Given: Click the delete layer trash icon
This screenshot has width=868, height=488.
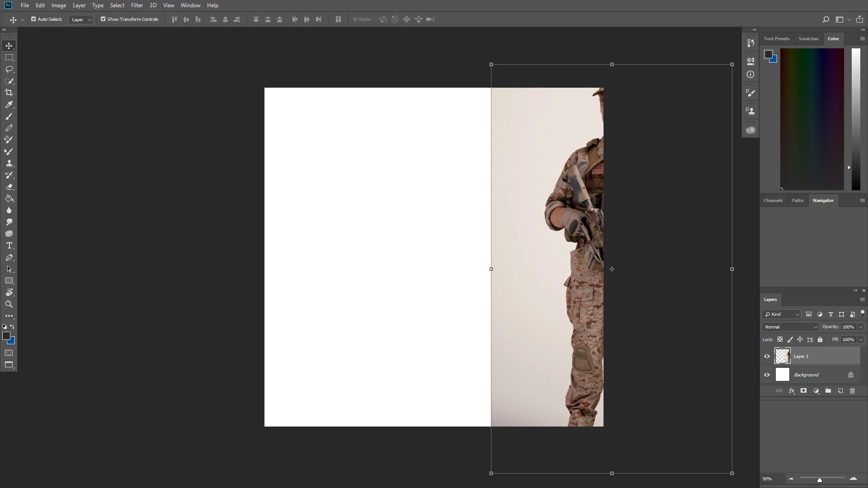Looking at the screenshot, I should (x=852, y=391).
